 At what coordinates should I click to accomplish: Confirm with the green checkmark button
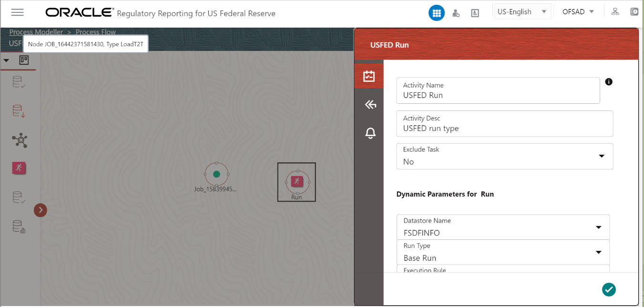pyautogui.click(x=609, y=289)
